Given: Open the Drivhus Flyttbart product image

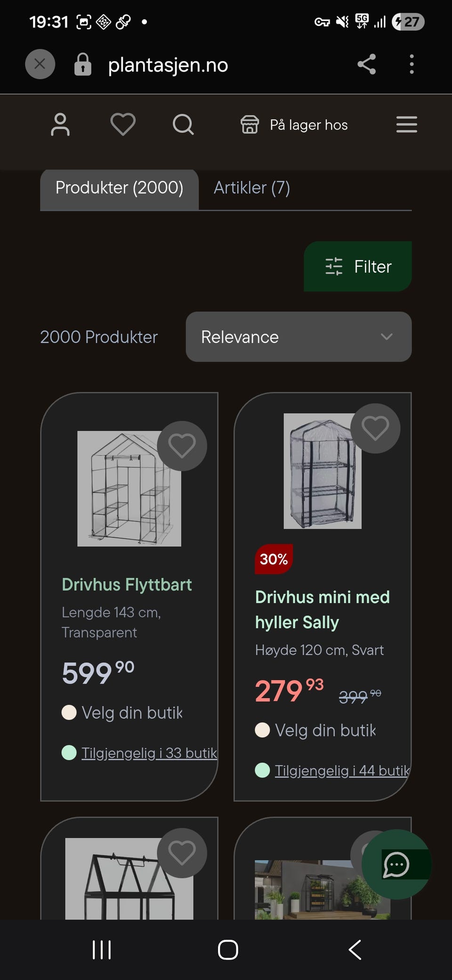Looking at the screenshot, I should click(129, 489).
